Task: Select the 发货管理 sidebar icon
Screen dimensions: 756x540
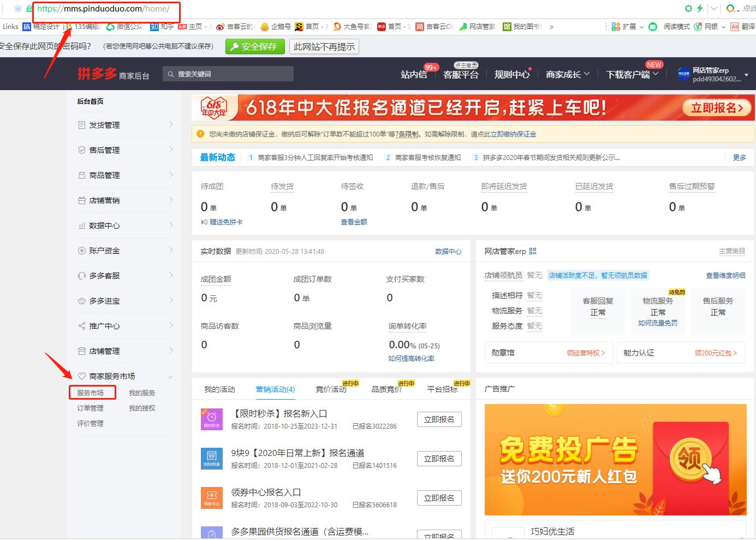Action: 83,124
